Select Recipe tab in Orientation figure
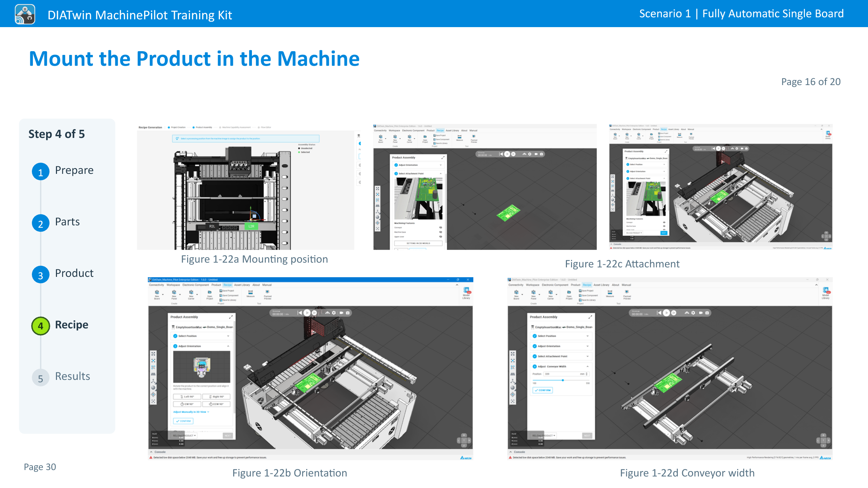 click(228, 285)
